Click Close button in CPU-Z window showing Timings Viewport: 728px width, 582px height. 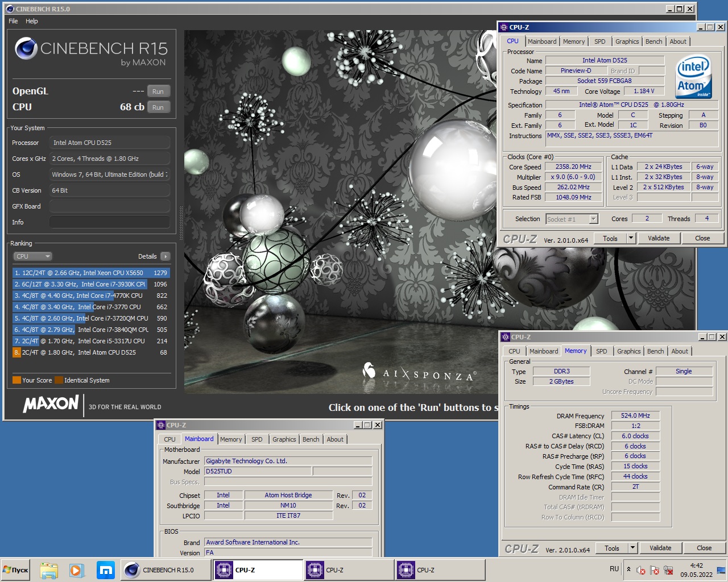pyautogui.click(x=704, y=548)
